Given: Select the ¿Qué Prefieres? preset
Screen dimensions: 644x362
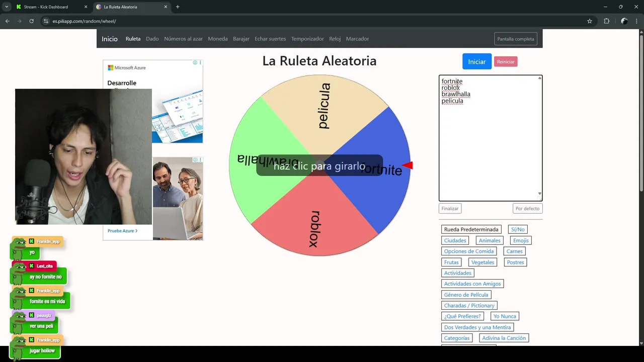Looking at the screenshot, I should (x=462, y=316).
